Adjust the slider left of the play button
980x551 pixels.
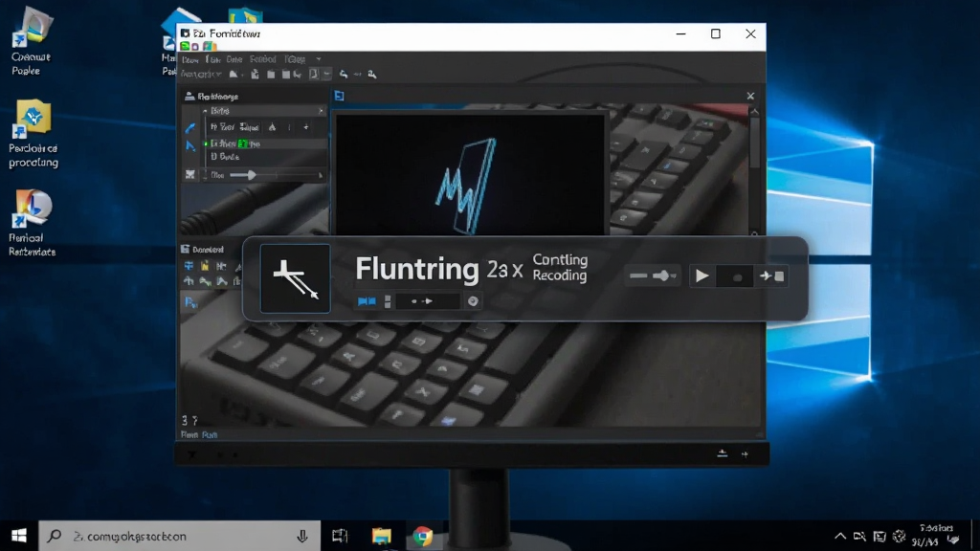(x=653, y=275)
